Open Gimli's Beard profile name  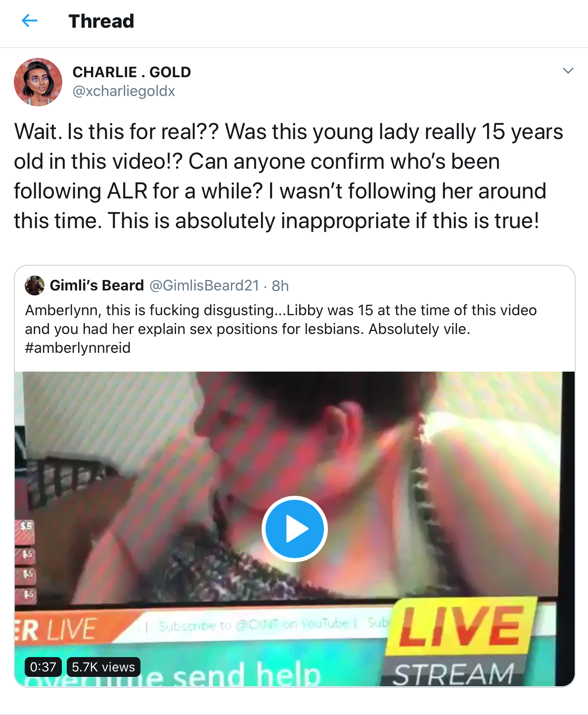(97, 286)
